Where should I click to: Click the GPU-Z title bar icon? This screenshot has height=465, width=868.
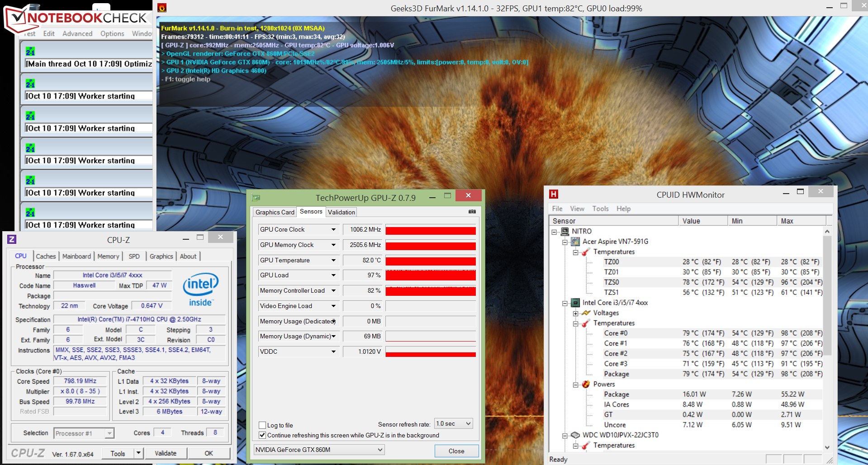point(256,198)
